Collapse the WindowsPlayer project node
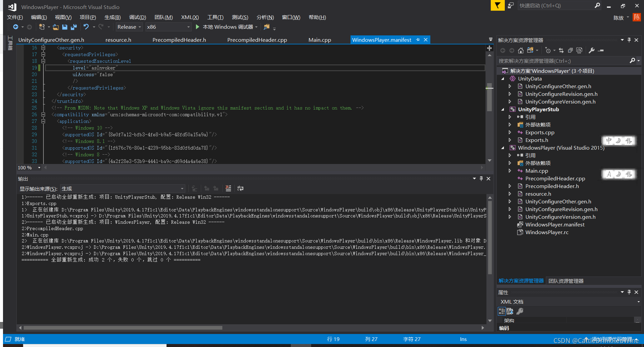644x347 pixels. point(503,148)
